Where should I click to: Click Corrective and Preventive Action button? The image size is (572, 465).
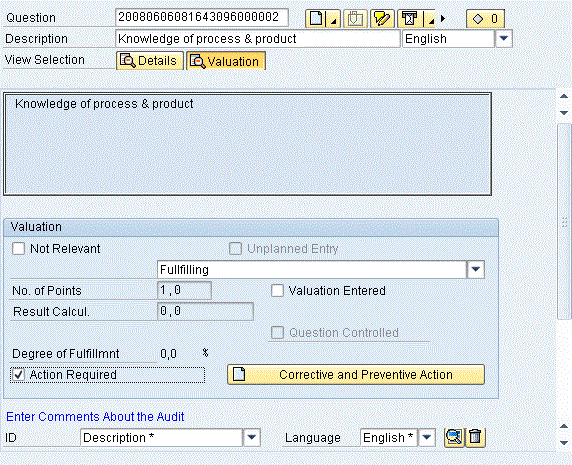356,375
